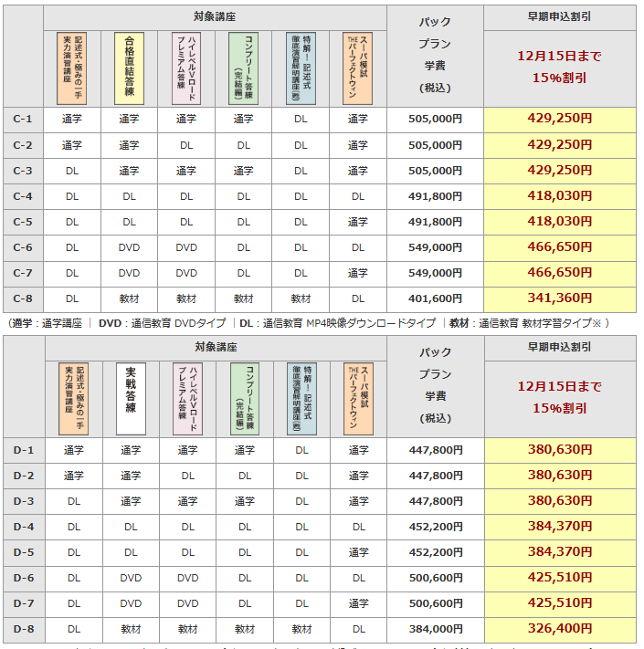The height and width of the screenshot is (649, 644).
Task: Click the DVD cell under 合格直結答練 in row C-6
Action: click(129, 248)
